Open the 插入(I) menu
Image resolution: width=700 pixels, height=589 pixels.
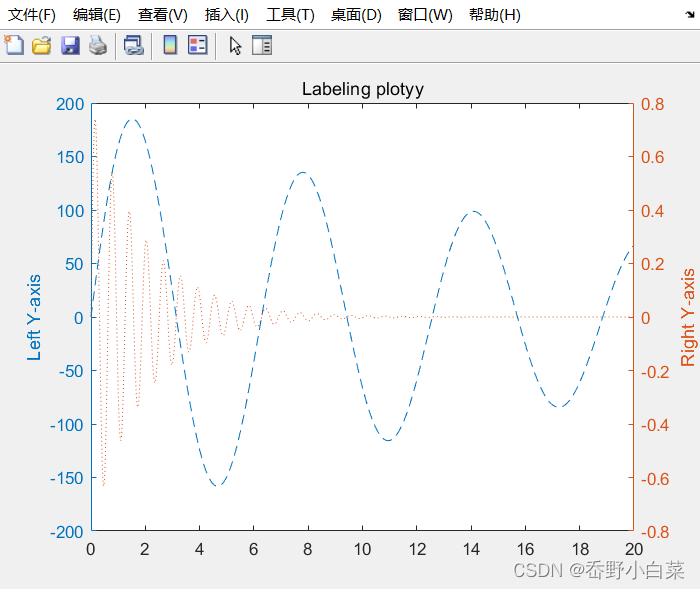(227, 15)
